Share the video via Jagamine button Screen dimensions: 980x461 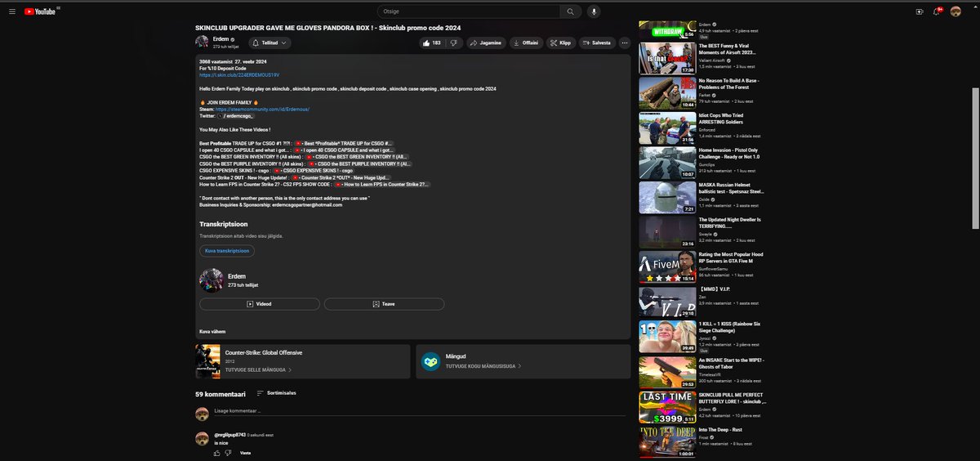pos(486,43)
